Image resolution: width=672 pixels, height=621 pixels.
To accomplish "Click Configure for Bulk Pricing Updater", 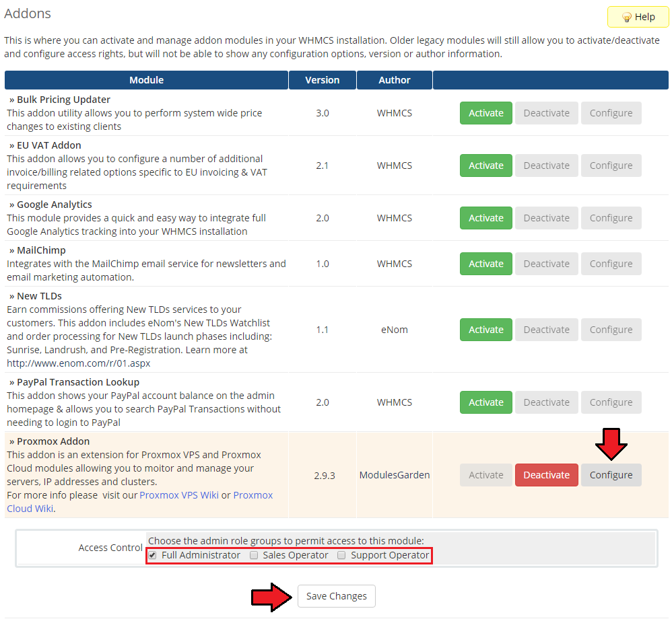I will [611, 113].
